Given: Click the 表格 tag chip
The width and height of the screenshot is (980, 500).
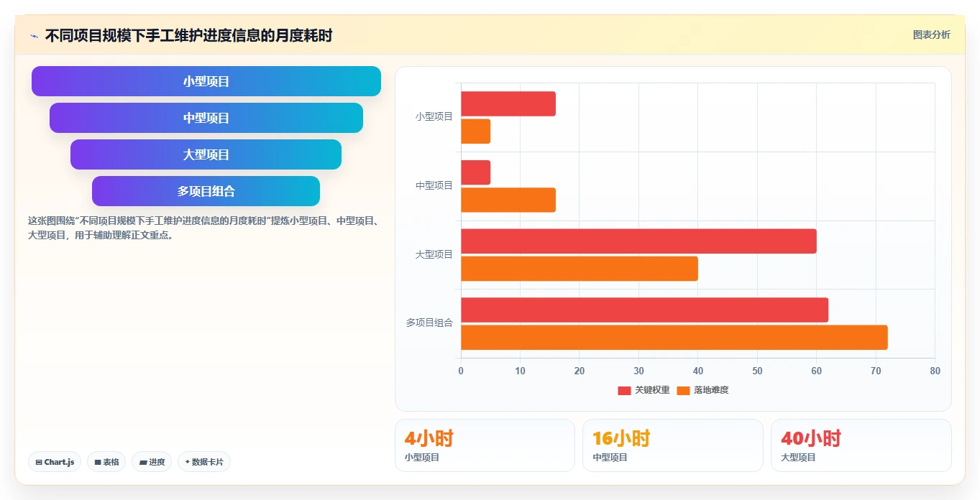Looking at the screenshot, I should click(x=106, y=462).
